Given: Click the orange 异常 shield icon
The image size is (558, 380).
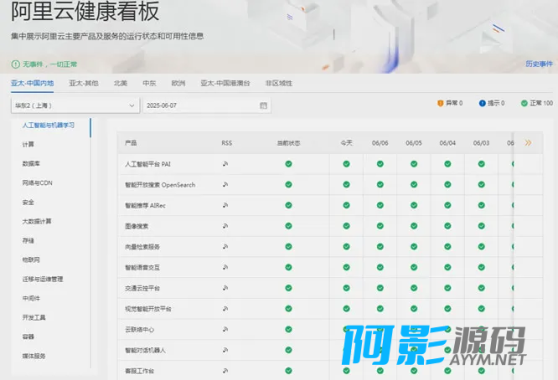Looking at the screenshot, I should tap(440, 103).
